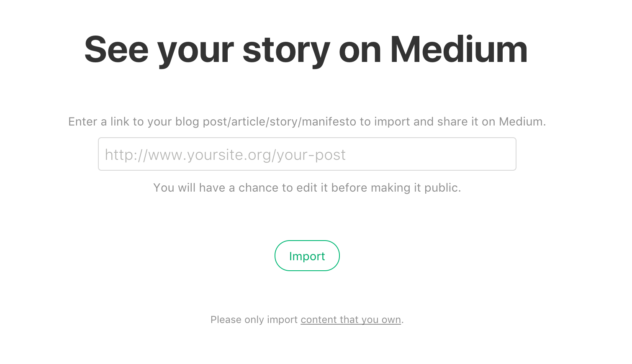Focus the URL input field
632x364 pixels.
click(x=307, y=154)
